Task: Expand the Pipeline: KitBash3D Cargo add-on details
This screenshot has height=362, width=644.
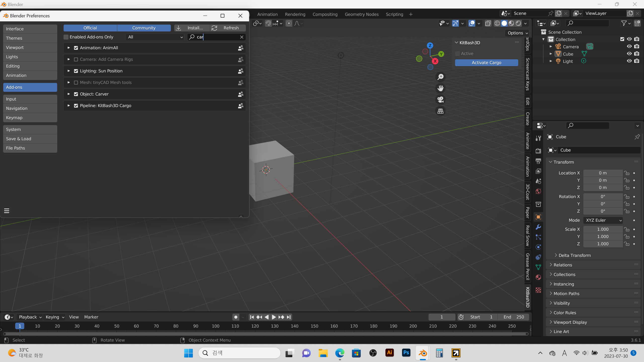Action: click(x=69, y=106)
